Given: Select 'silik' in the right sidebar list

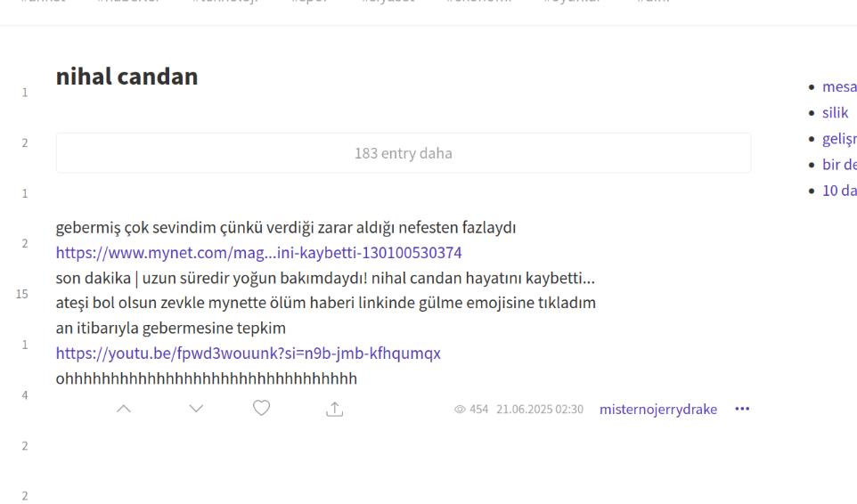Looking at the screenshot, I should (x=835, y=112).
